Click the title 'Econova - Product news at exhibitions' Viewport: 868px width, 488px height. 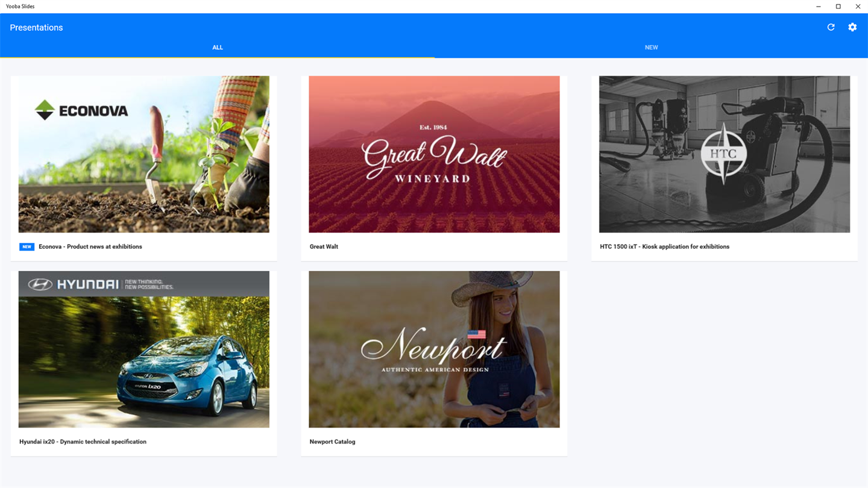[x=90, y=246]
